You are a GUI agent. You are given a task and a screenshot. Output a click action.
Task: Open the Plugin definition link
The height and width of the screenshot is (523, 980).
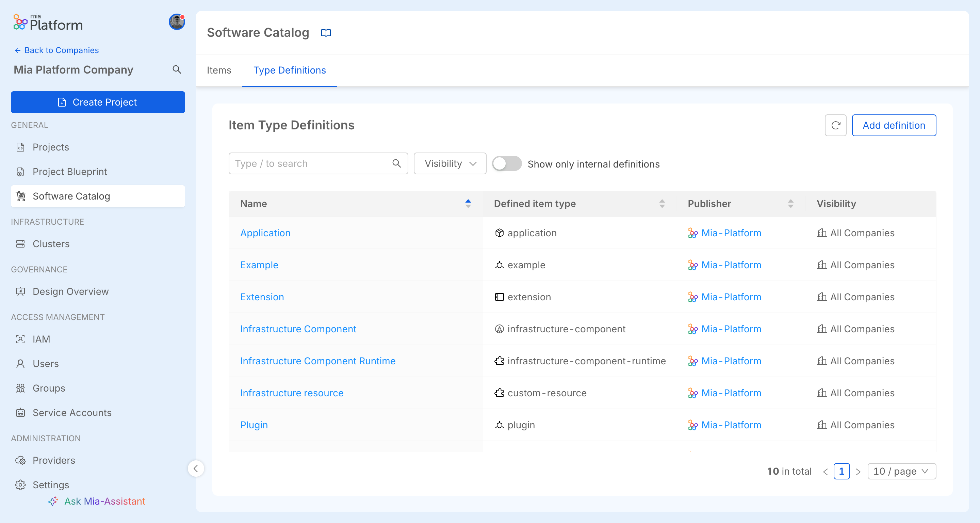tap(254, 425)
